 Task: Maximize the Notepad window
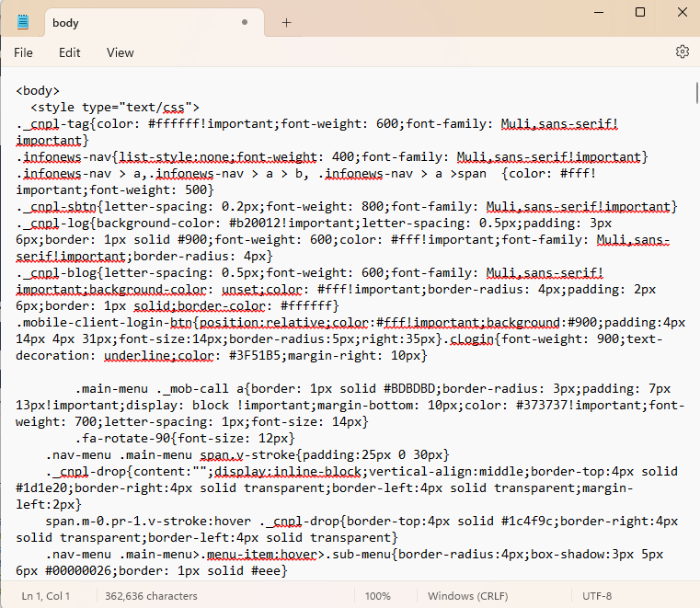click(x=640, y=12)
